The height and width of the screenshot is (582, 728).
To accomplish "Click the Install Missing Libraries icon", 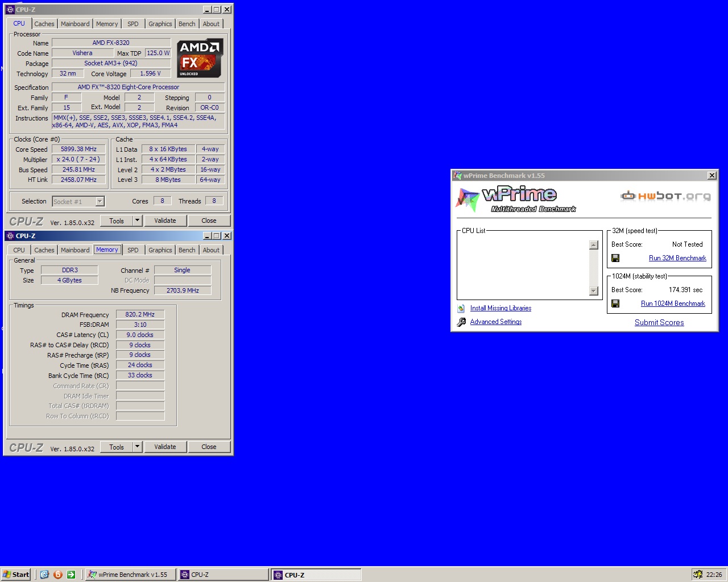I will (461, 308).
